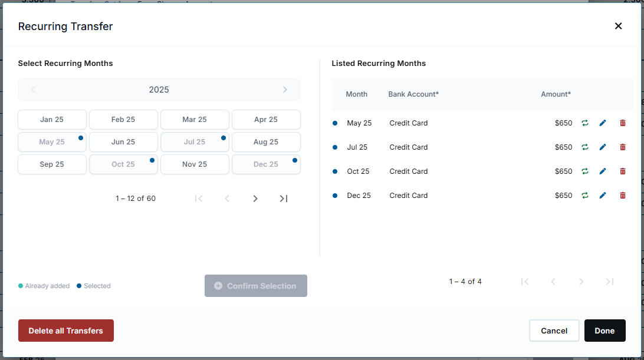
Task: Click the $650 amount in Dec 25 row
Action: coord(564,196)
